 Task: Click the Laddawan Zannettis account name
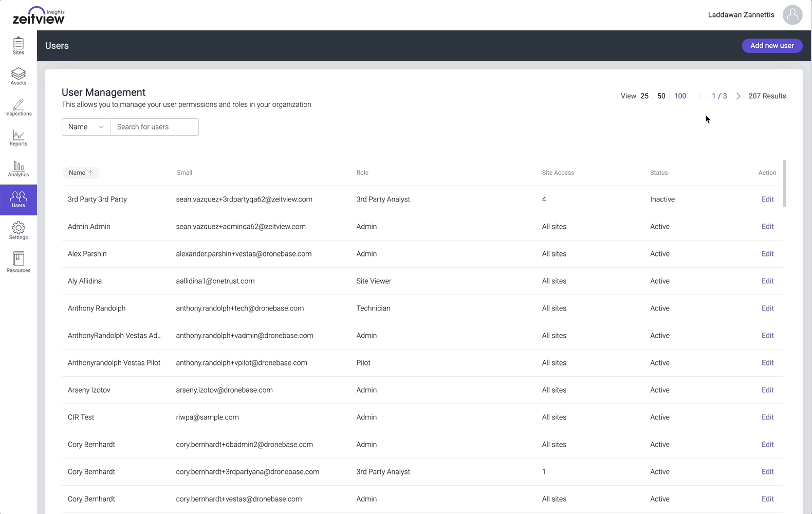pyautogui.click(x=741, y=15)
